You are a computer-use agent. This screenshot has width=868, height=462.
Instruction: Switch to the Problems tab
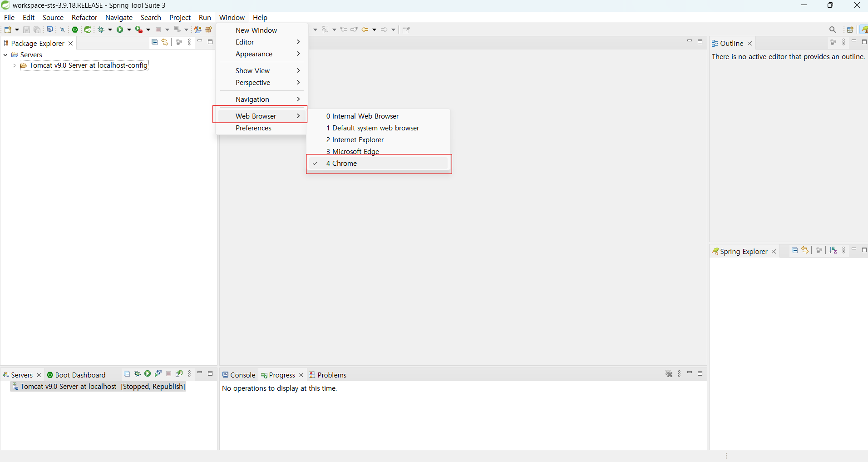327,375
